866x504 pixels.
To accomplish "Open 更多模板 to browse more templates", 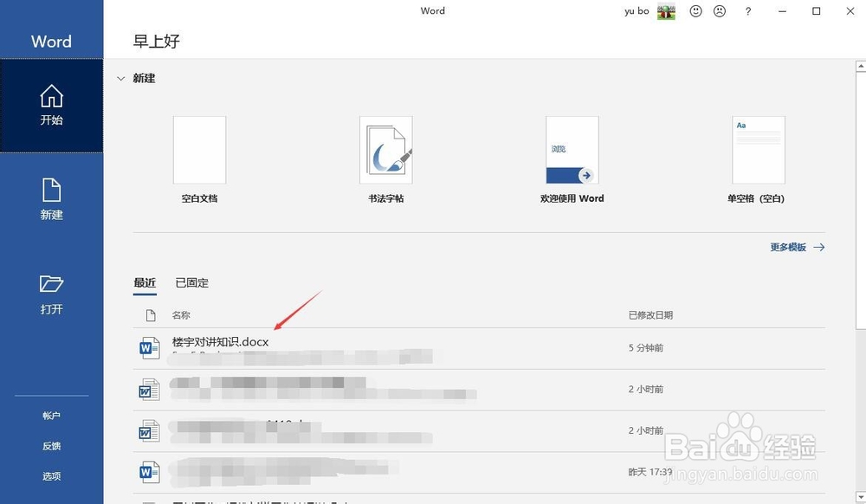I will click(790, 247).
